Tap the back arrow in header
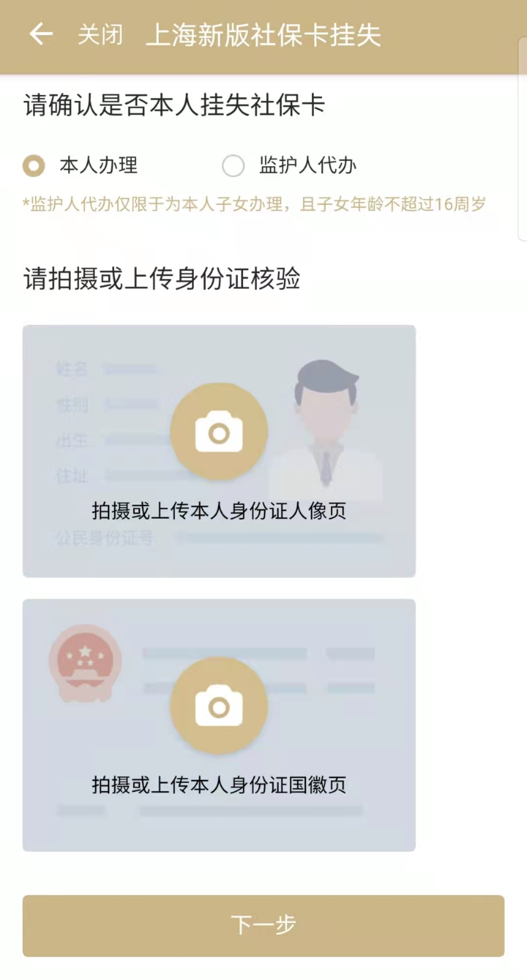 tap(41, 34)
